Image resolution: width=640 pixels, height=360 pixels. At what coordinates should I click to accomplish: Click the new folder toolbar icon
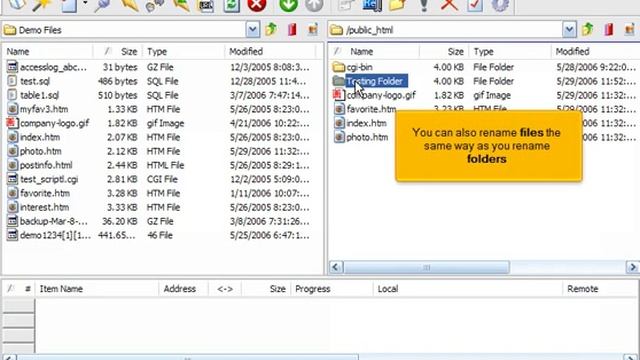(x=398, y=5)
